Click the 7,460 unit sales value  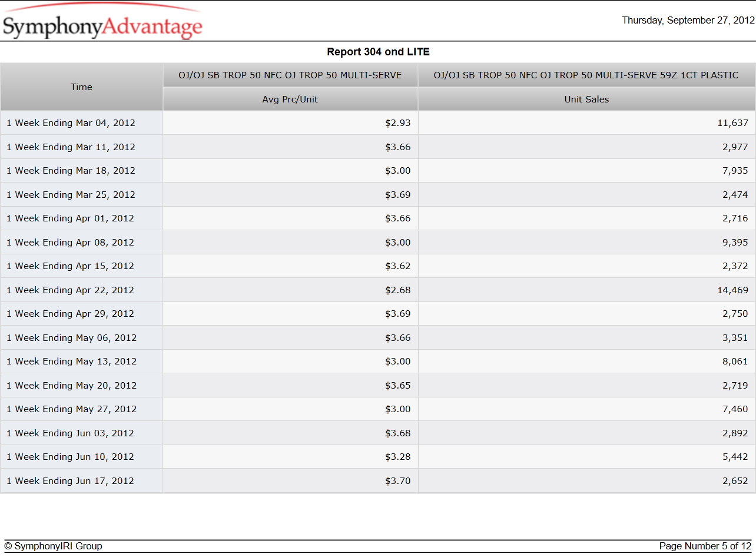click(735, 409)
